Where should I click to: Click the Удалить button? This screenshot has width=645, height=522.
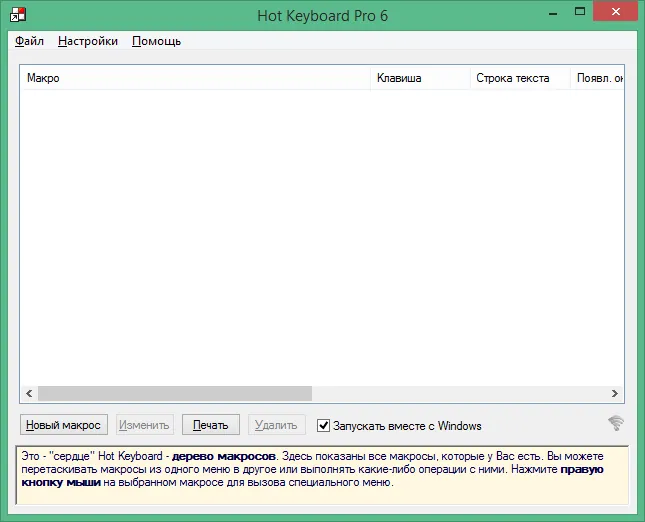[276, 425]
